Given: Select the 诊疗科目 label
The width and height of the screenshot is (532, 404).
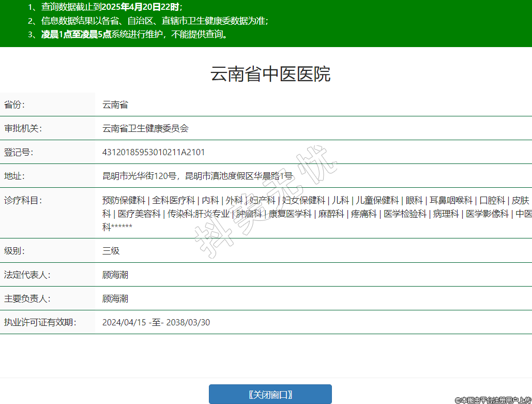Looking at the screenshot, I should (23, 200).
